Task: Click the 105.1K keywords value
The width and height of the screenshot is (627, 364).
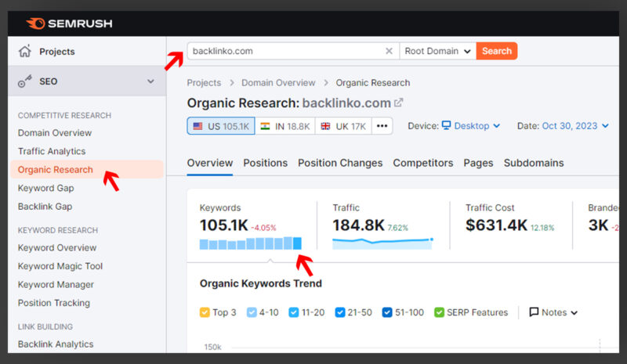Action: [224, 225]
